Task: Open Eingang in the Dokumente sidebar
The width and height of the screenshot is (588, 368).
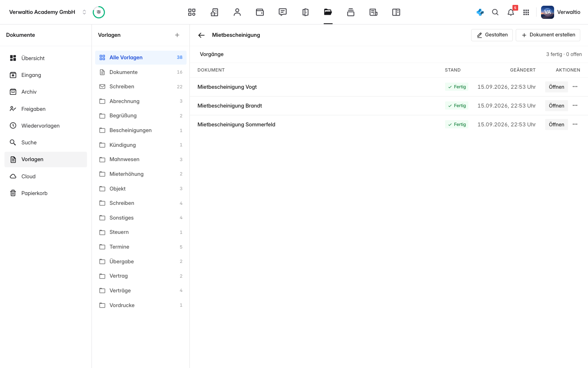Action: [46, 75]
